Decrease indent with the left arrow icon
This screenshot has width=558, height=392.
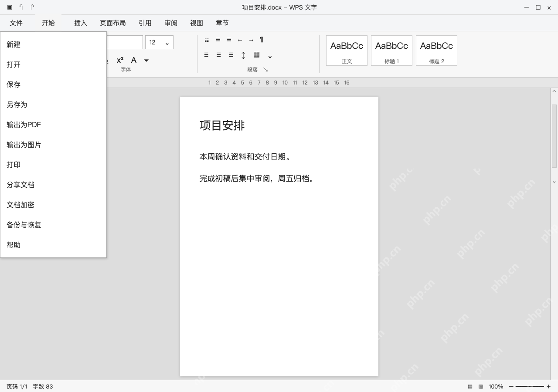click(x=240, y=40)
